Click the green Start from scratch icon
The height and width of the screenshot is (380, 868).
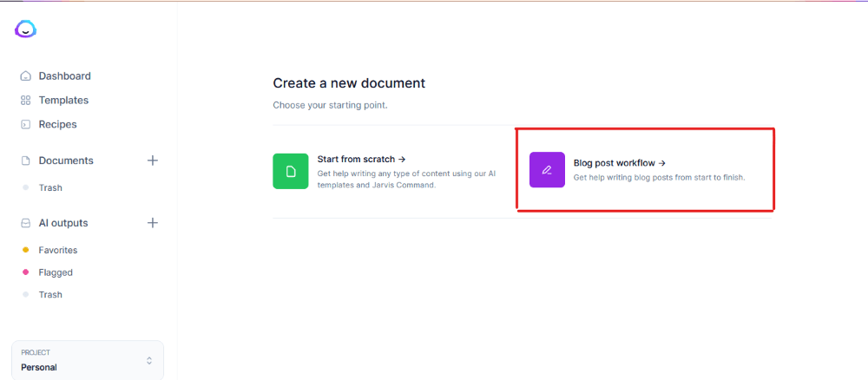click(x=291, y=172)
